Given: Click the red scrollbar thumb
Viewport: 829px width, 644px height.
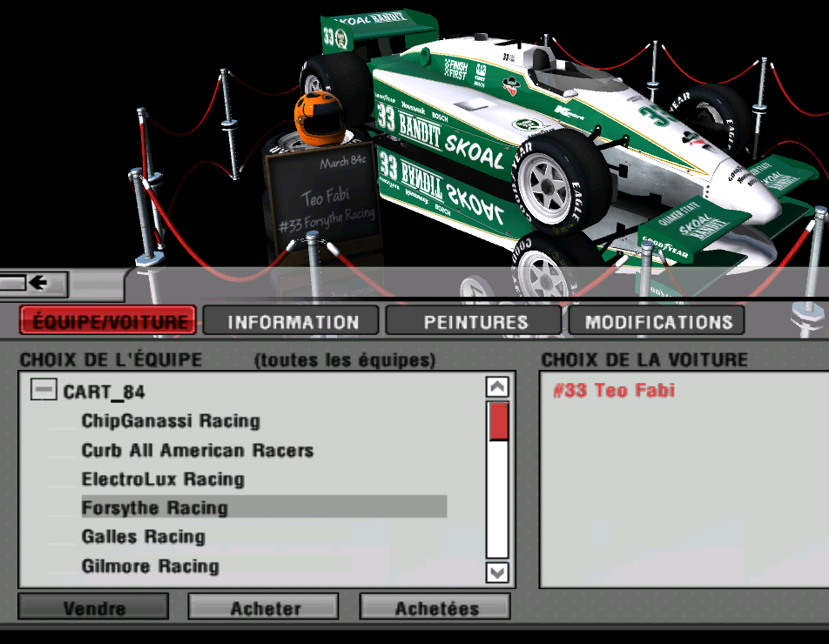Looking at the screenshot, I should click(498, 420).
